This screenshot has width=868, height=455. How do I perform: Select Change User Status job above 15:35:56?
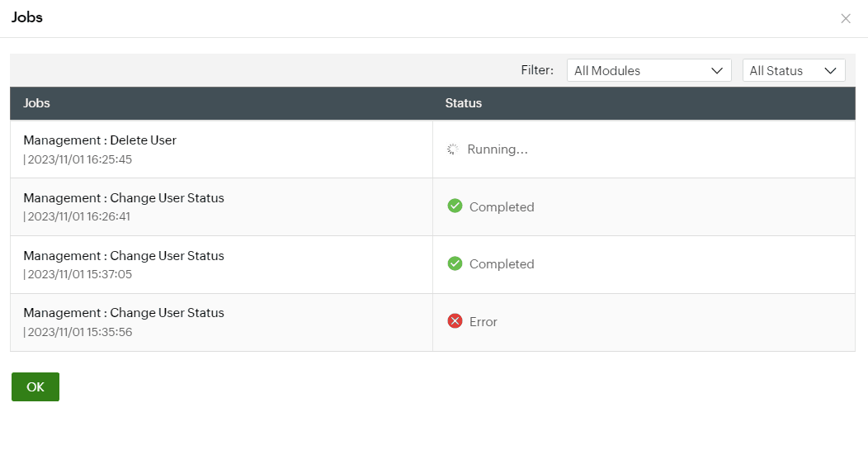tap(124, 313)
